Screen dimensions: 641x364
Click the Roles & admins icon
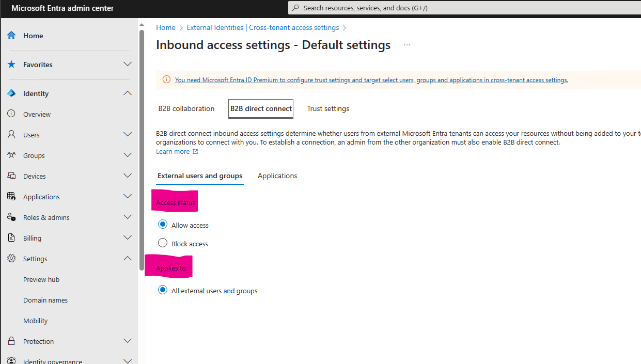11,217
